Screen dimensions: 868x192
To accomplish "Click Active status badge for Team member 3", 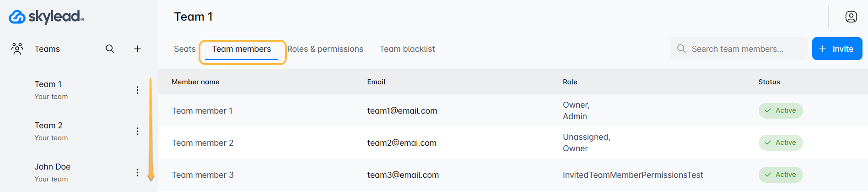I will point(781,175).
